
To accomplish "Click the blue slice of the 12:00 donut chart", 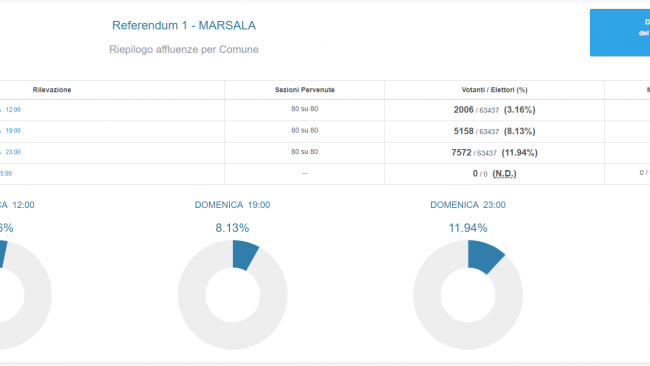I will point(2,254).
